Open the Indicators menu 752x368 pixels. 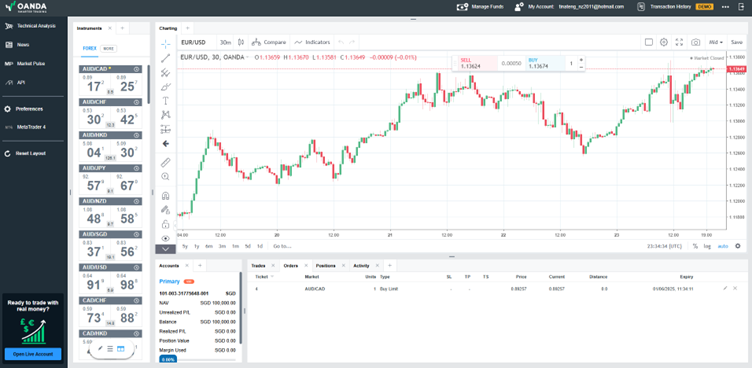click(312, 42)
